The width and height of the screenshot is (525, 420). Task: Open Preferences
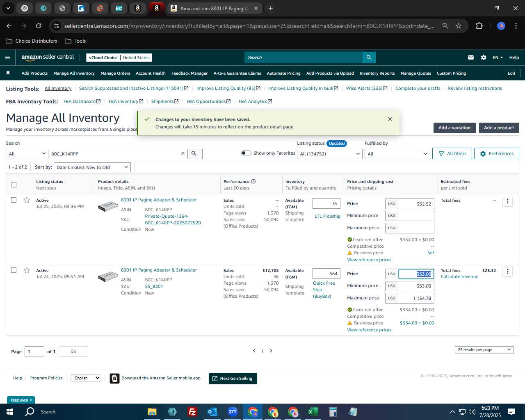tap(497, 153)
